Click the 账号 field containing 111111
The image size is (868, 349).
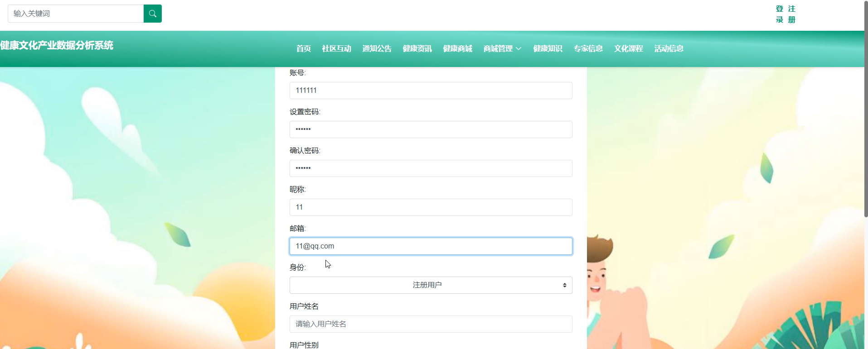point(431,91)
